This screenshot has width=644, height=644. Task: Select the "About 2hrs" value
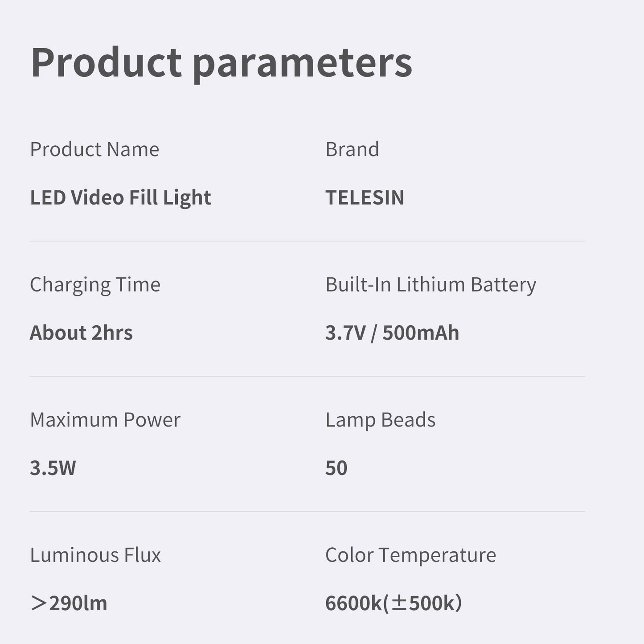[81, 333]
